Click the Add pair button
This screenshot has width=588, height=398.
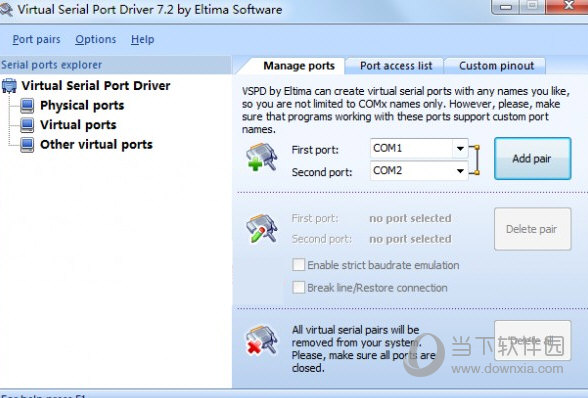pos(532,159)
